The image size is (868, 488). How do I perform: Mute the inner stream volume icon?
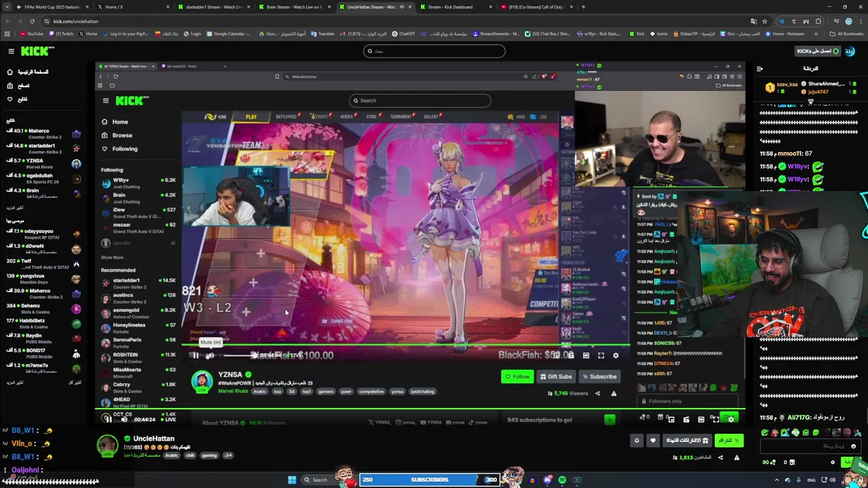click(210, 355)
